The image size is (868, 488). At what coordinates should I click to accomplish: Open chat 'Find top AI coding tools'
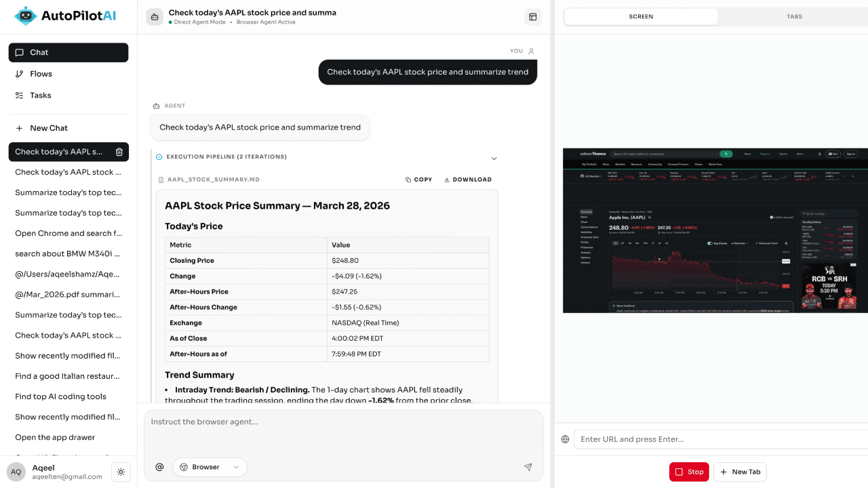point(68,396)
